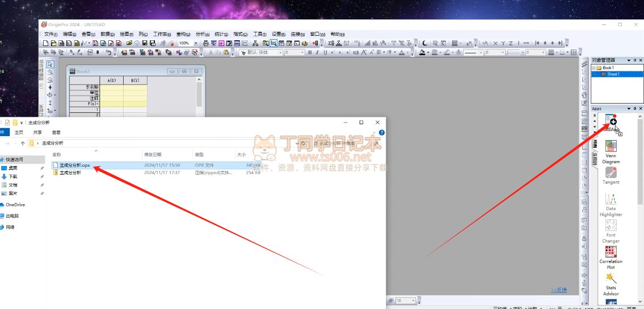Click the crescent moon dark mode icon
The image size is (644, 309).
[x=425, y=43]
